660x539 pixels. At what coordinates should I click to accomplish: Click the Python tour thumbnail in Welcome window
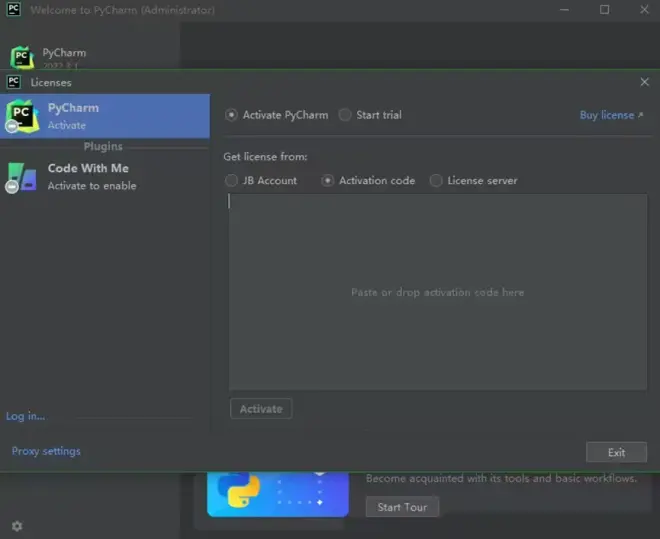click(278, 495)
